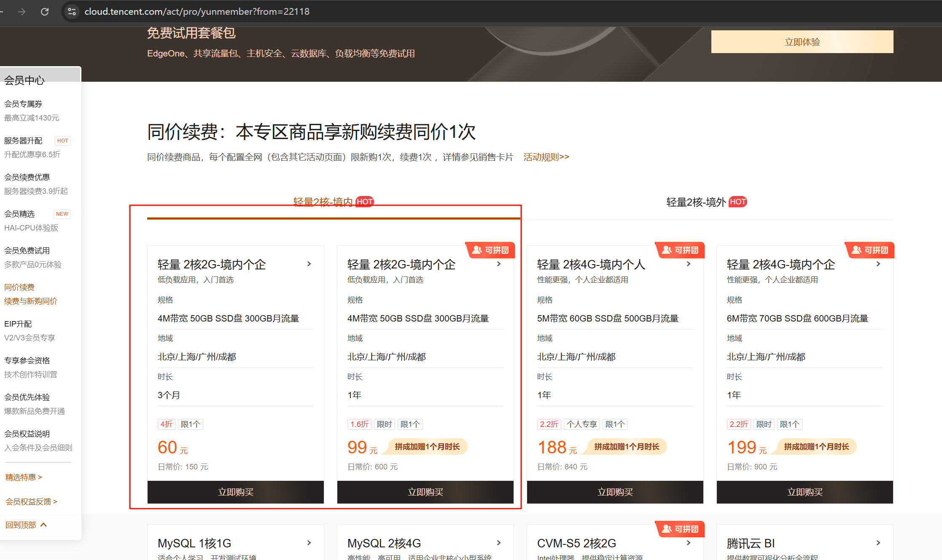Click 立即购买 under 60元 plan
This screenshot has height=560, width=942.
pyautogui.click(x=236, y=492)
